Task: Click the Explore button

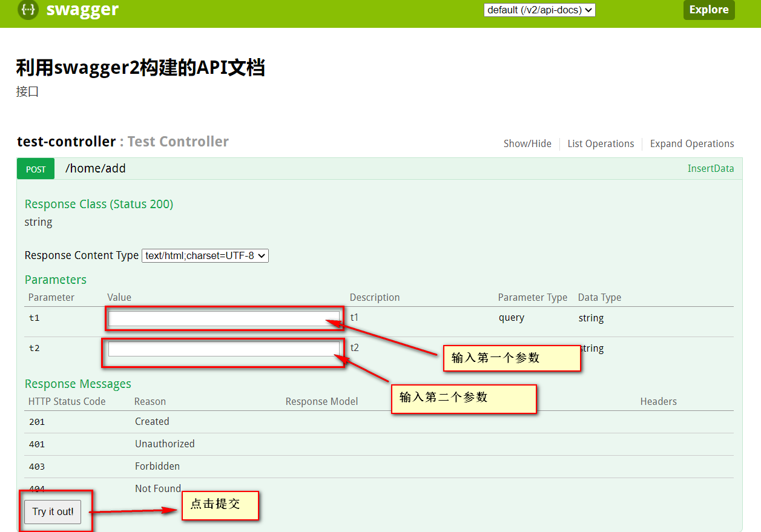Action: tap(709, 10)
